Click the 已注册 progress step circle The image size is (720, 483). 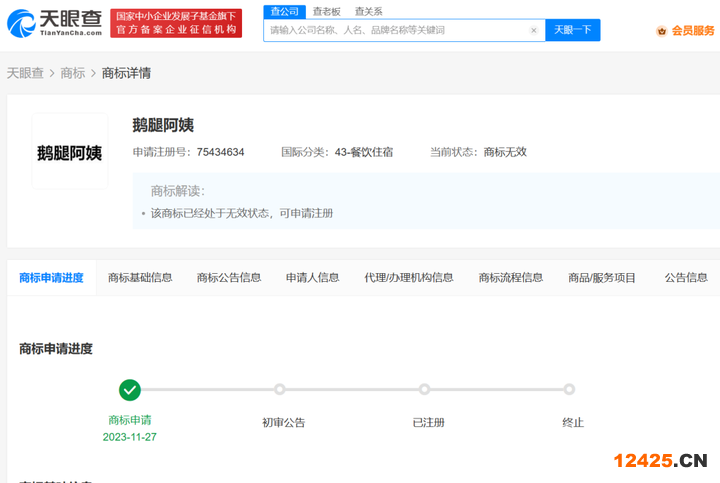[425, 390]
